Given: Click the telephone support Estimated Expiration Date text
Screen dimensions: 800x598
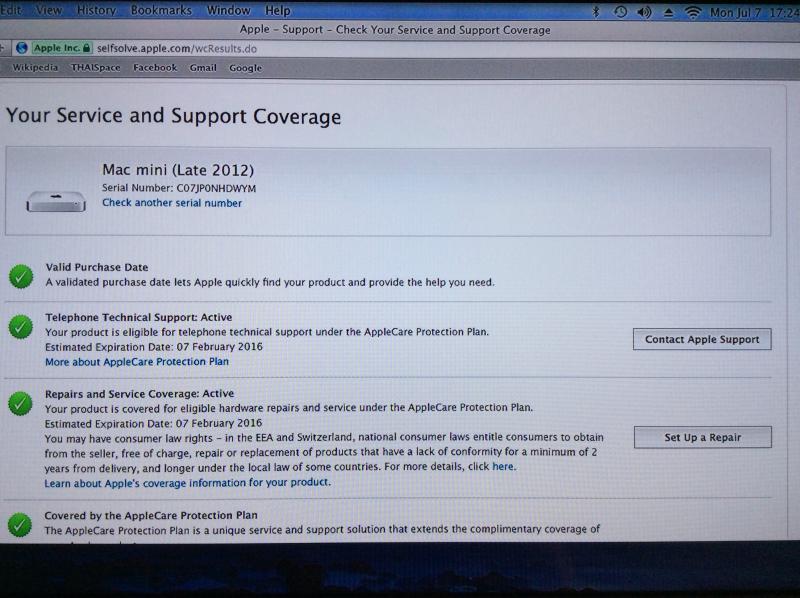Looking at the screenshot, I should 154,347.
